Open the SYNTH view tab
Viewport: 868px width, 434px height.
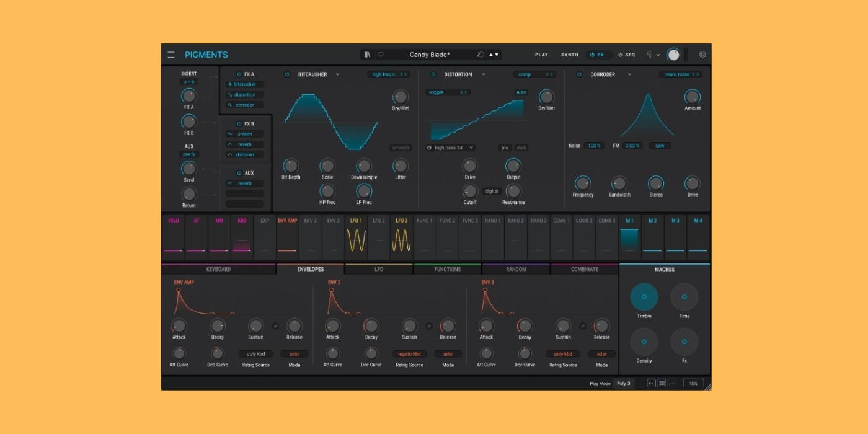tap(569, 55)
